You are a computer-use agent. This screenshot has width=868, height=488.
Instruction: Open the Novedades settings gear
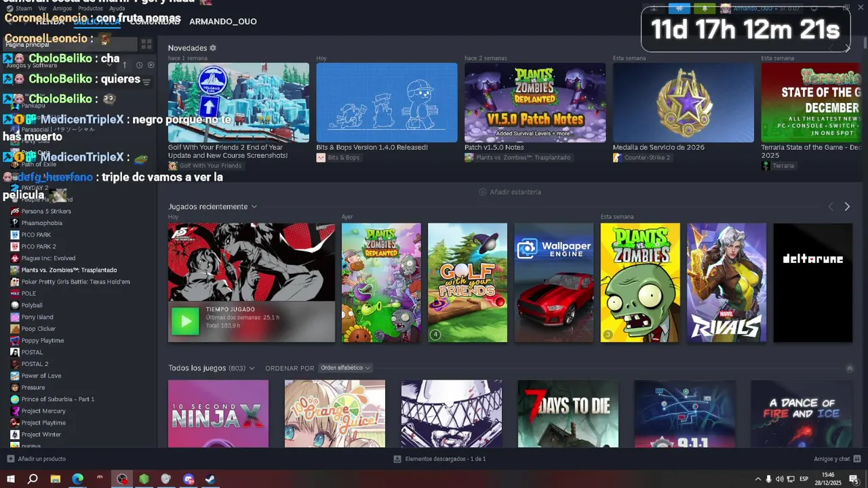click(x=213, y=48)
